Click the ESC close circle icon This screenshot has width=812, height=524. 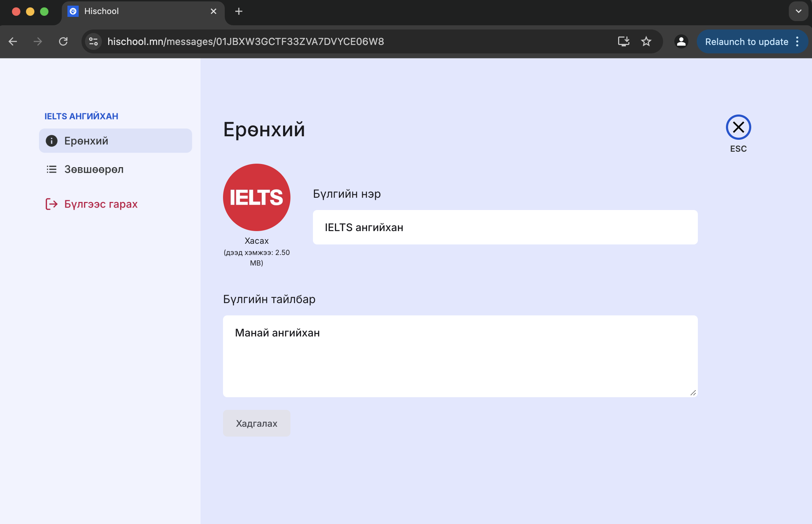pos(738,127)
